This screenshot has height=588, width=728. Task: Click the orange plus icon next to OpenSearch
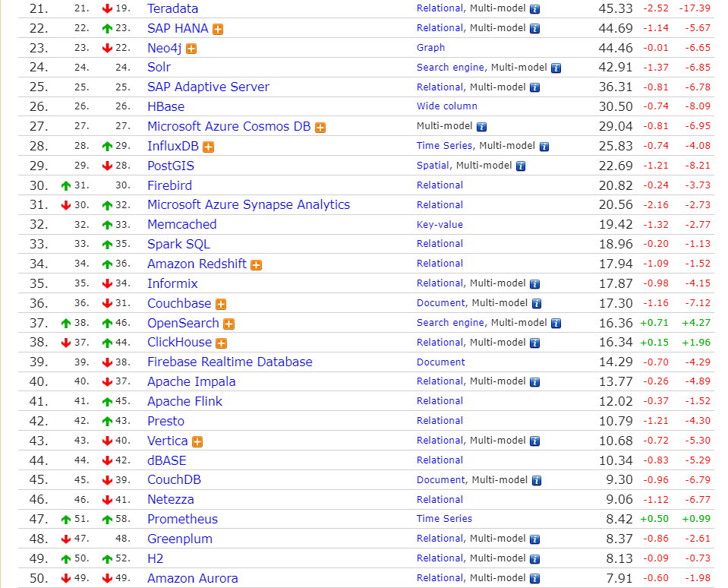click(229, 324)
